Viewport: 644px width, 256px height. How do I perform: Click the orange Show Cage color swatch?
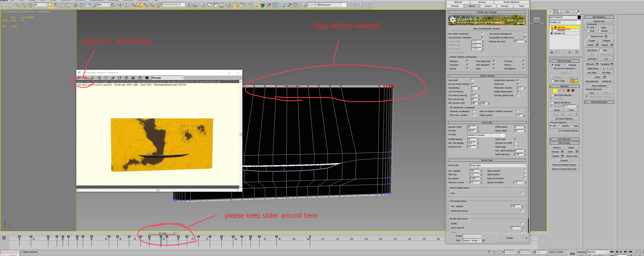572,81
